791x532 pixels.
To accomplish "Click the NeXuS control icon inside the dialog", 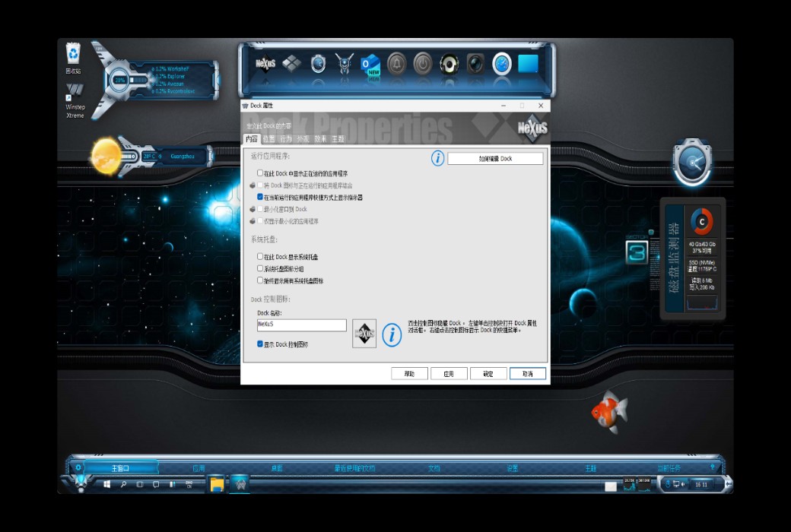I will coord(364,331).
